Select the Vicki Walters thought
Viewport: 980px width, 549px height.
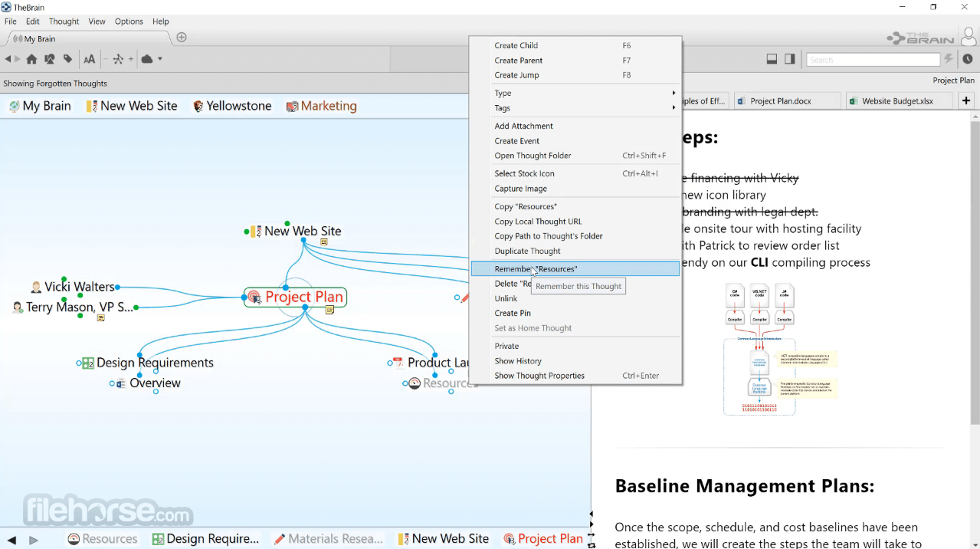click(x=73, y=287)
